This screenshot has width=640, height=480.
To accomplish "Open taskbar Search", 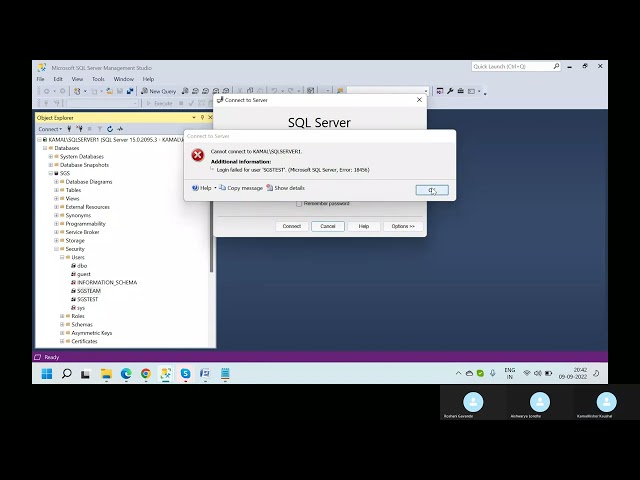I will 67,373.
